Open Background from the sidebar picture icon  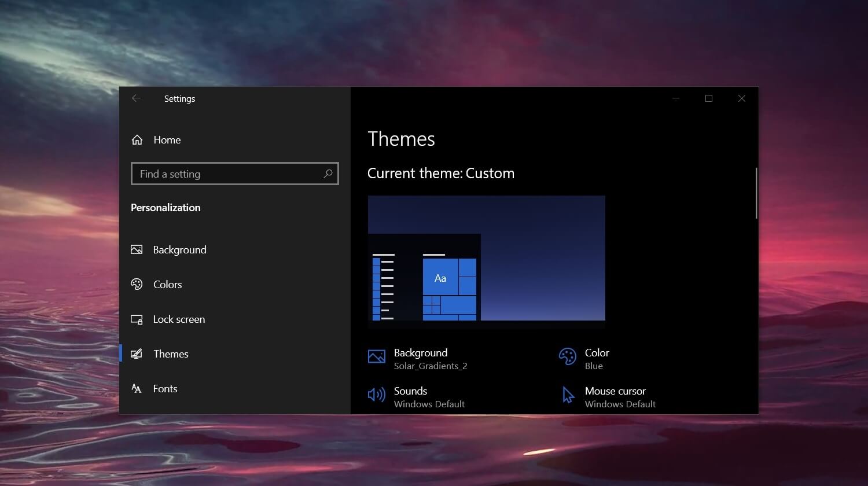click(137, 250)
